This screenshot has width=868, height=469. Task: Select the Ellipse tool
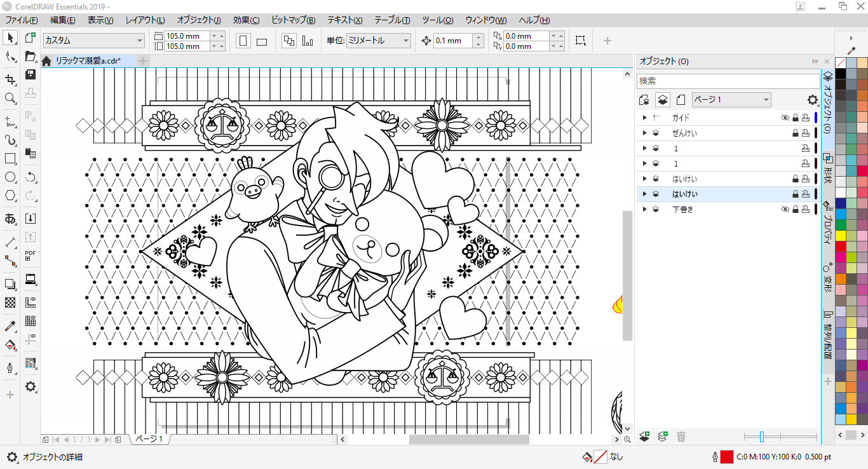(x=10, y=177)
